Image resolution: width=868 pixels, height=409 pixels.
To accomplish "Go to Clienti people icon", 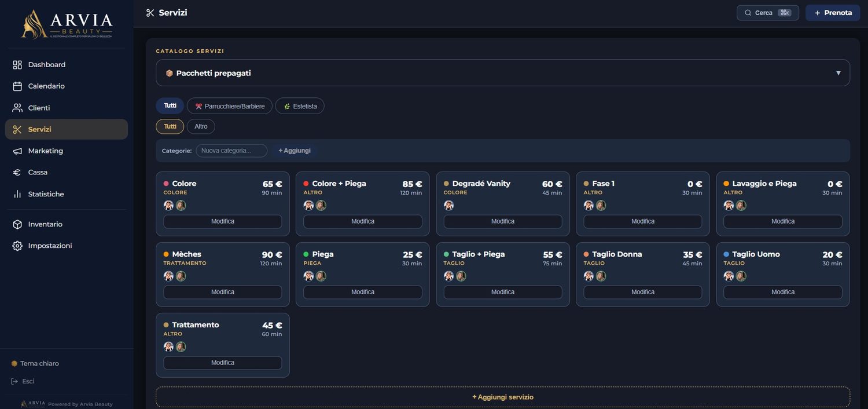I will coord(17,108).
